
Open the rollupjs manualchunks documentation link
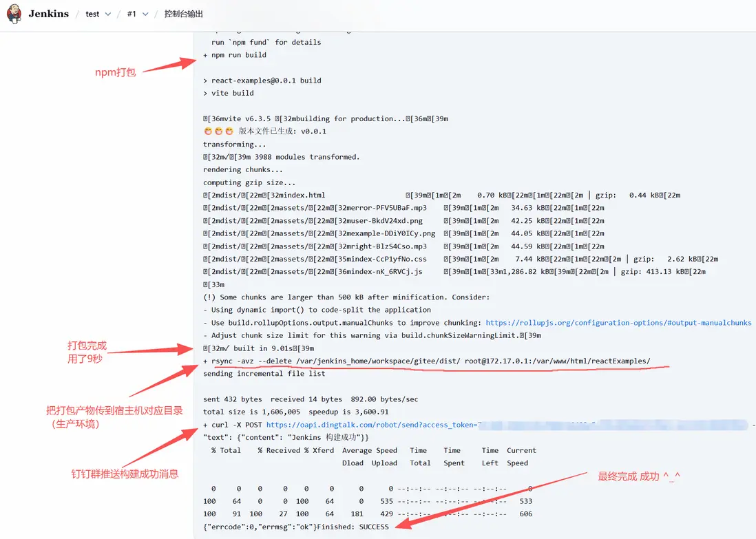tap(618, 323)
